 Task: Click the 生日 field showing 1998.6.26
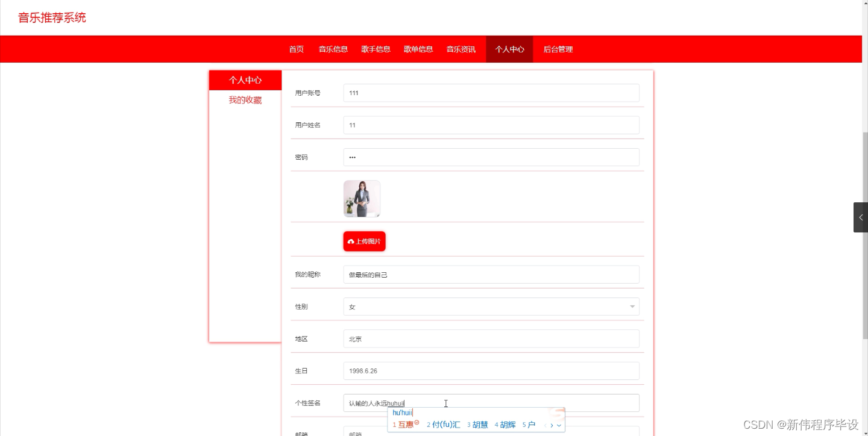point(491,370)
